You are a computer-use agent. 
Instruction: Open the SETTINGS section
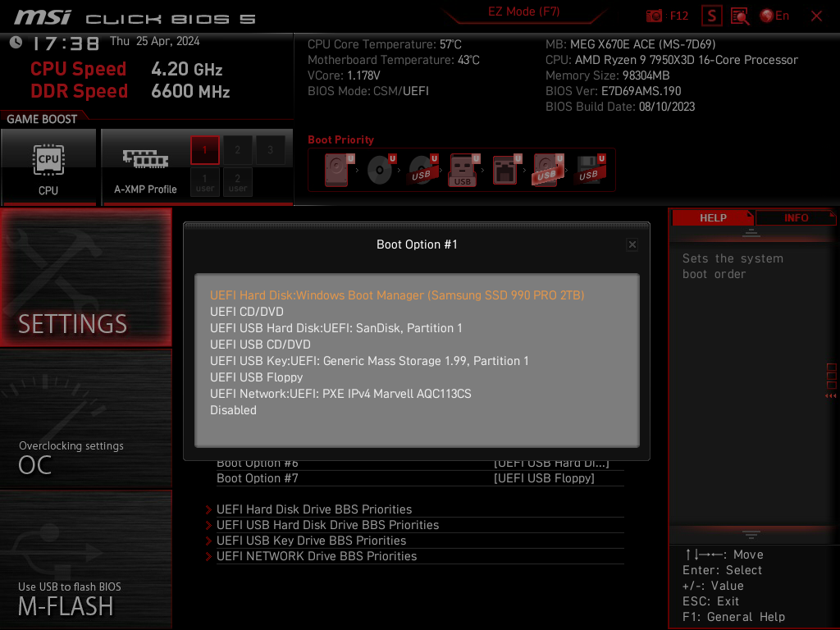(x=85, y=277)
